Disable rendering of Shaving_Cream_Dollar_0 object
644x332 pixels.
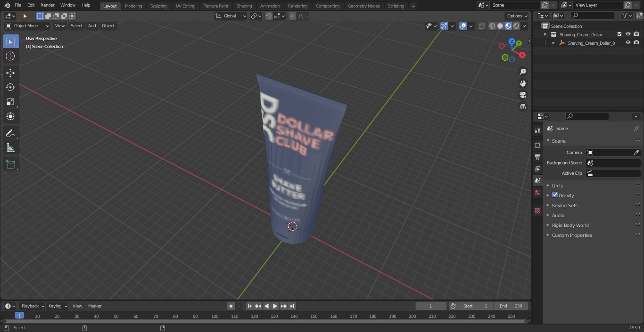click(636, 43)
